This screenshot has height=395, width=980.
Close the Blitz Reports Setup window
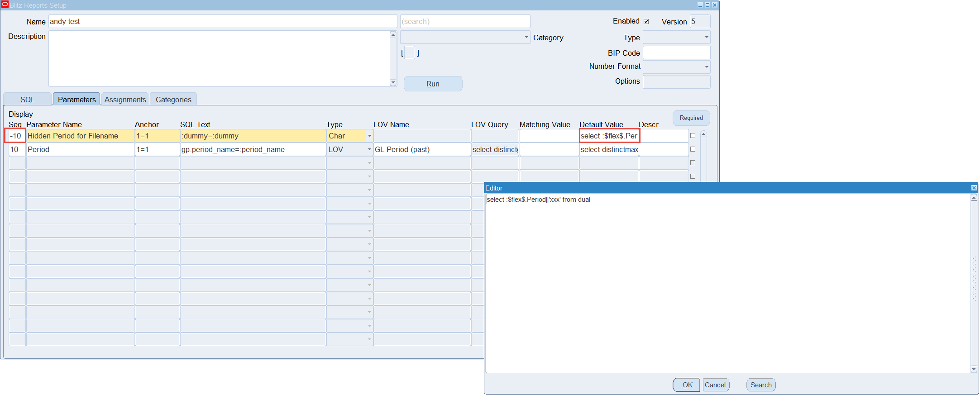[x=715, y=5]
